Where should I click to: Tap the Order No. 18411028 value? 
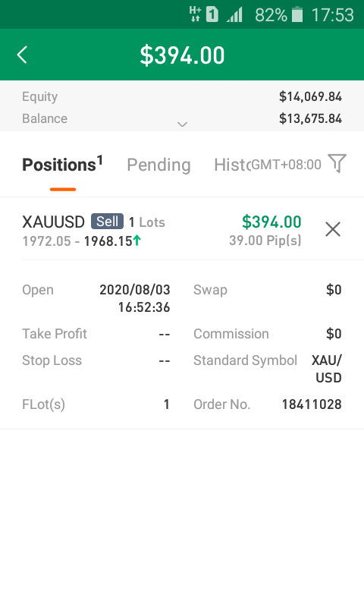point(312,404)
